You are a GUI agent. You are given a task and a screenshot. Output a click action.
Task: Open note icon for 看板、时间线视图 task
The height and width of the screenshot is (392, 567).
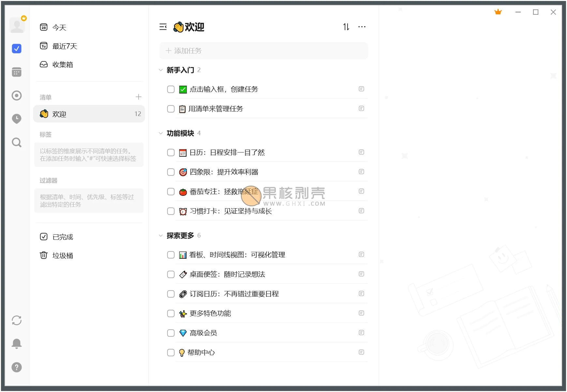[361, 254]
